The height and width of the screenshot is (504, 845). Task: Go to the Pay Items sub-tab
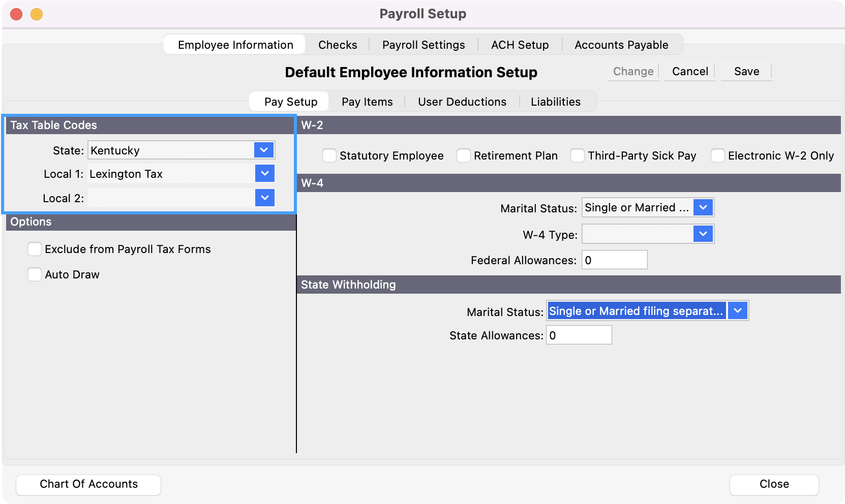[x=367, y=102]
